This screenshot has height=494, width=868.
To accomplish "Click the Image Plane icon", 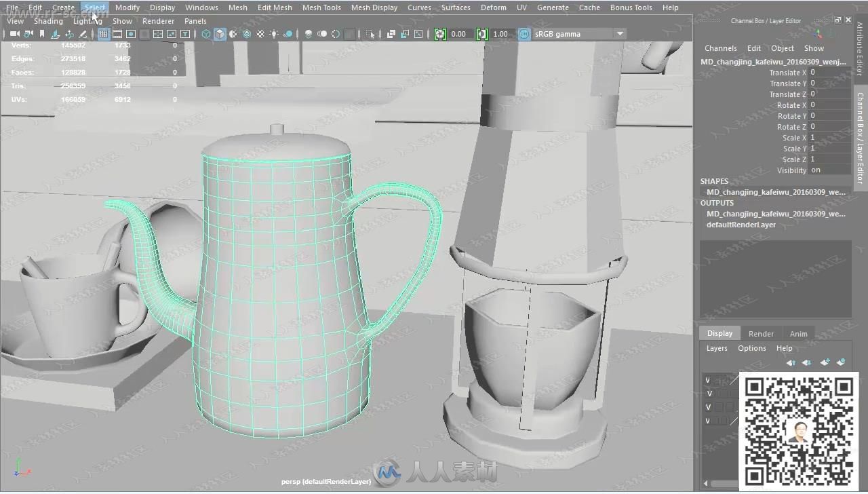I will [55, 34].
